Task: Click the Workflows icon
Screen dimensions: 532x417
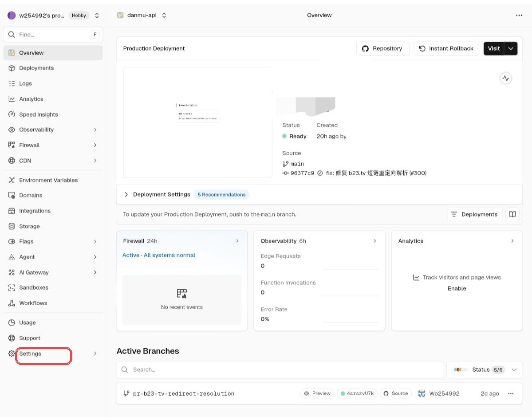Action: [x=12, y=303]
